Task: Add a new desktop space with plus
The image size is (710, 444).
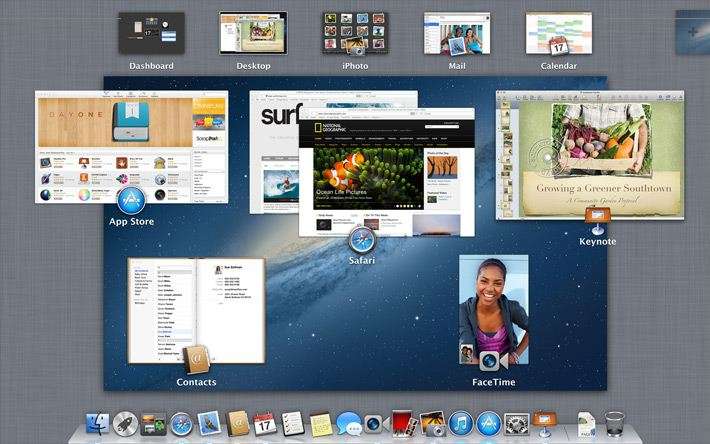Action: (x=693, y=33)
